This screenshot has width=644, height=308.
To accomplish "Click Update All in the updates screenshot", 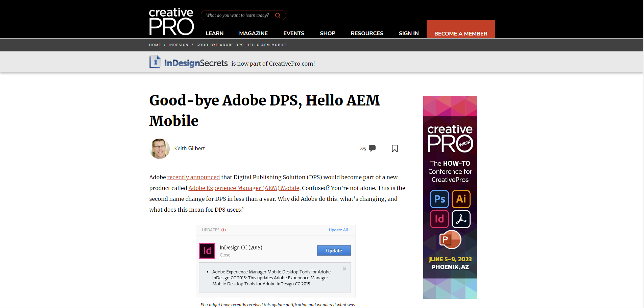I will (x=338, y=230).
